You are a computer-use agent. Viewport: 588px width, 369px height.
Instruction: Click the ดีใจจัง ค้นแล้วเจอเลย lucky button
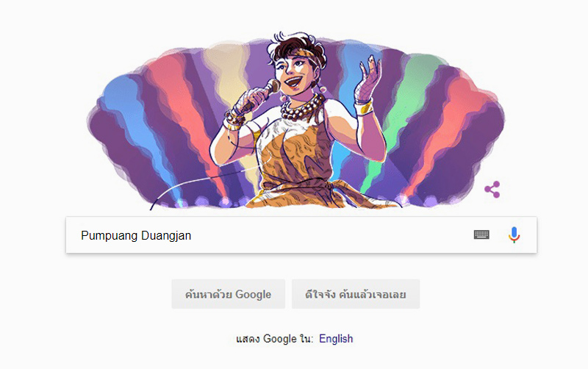[x=356, y=294]
